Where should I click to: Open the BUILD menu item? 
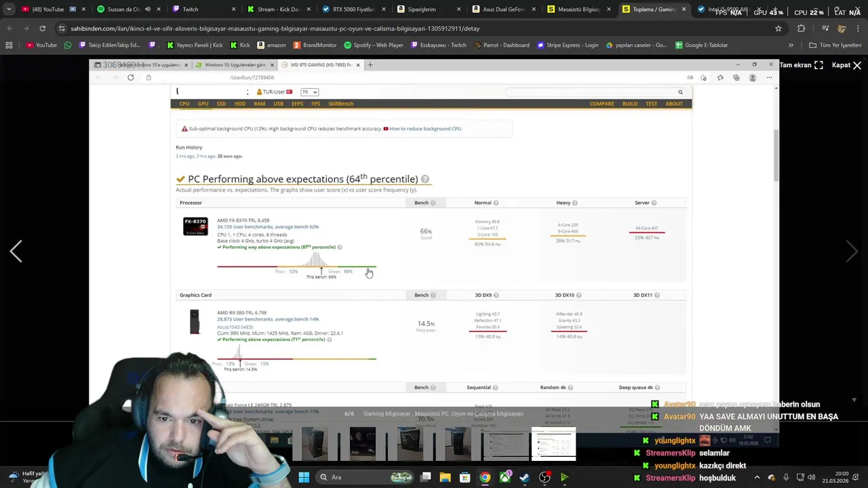pos(630,104)
